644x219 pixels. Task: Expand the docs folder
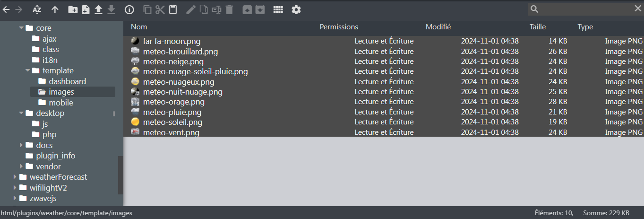tap(21, 145)
